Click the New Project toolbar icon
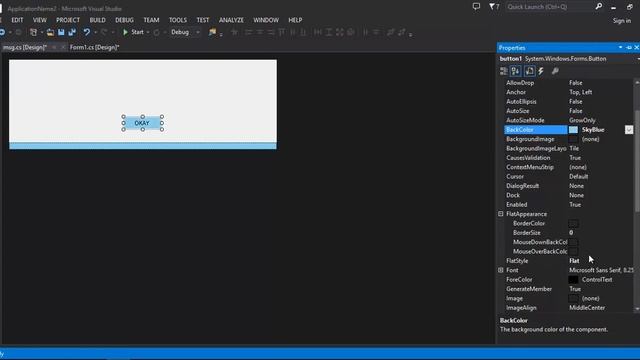The image size is (640, 360). 33,32
